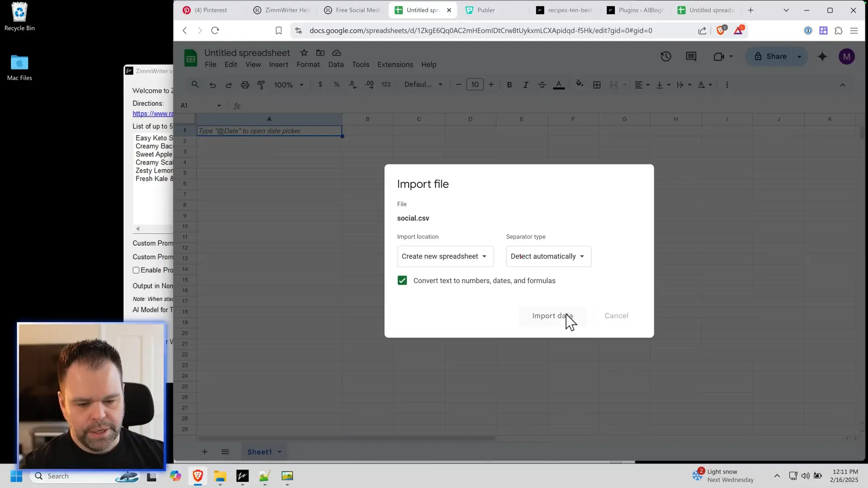Open the Tools menu
This screenshot has width=868, height=488.
coord(360,65)
